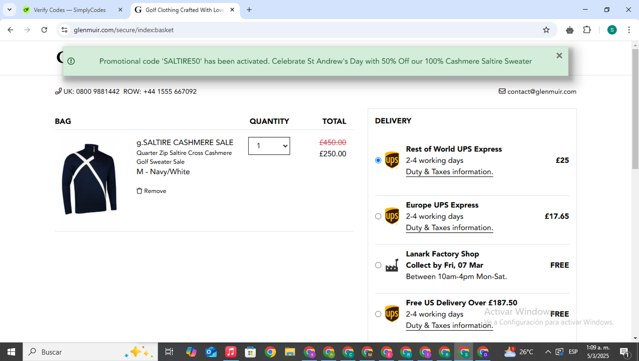Show hidden system tray icons
Viewport: 639px width, 361px height.
coord(548,352)
